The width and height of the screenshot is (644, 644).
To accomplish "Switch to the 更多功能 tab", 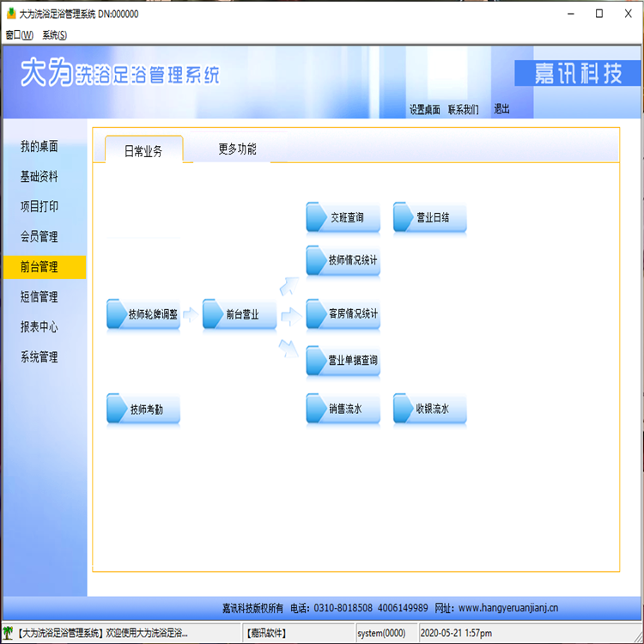I will (x=237, y=149).
